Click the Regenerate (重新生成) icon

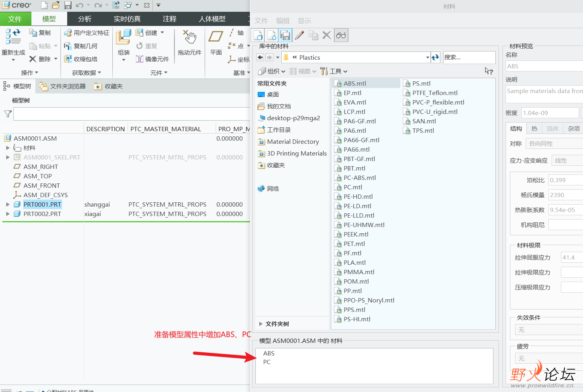13,37
